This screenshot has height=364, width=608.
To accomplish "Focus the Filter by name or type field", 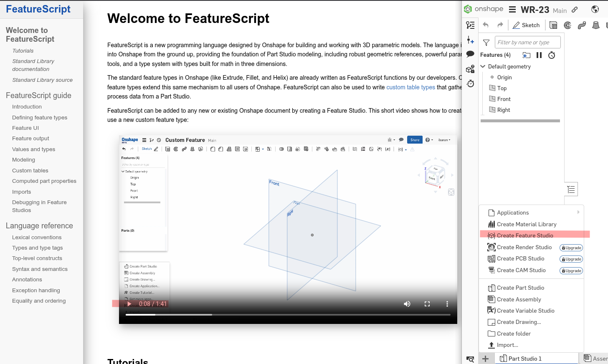I will (x=528, y=42).
